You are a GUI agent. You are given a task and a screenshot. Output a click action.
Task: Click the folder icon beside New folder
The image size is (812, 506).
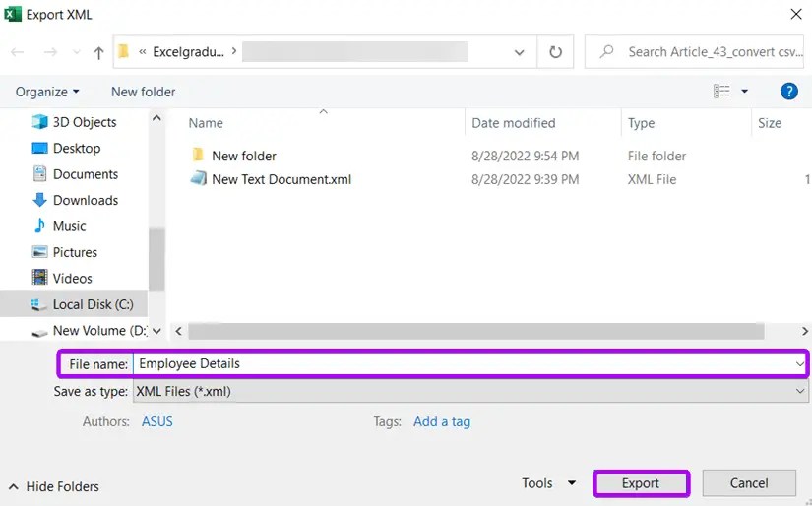coord(197,155)
